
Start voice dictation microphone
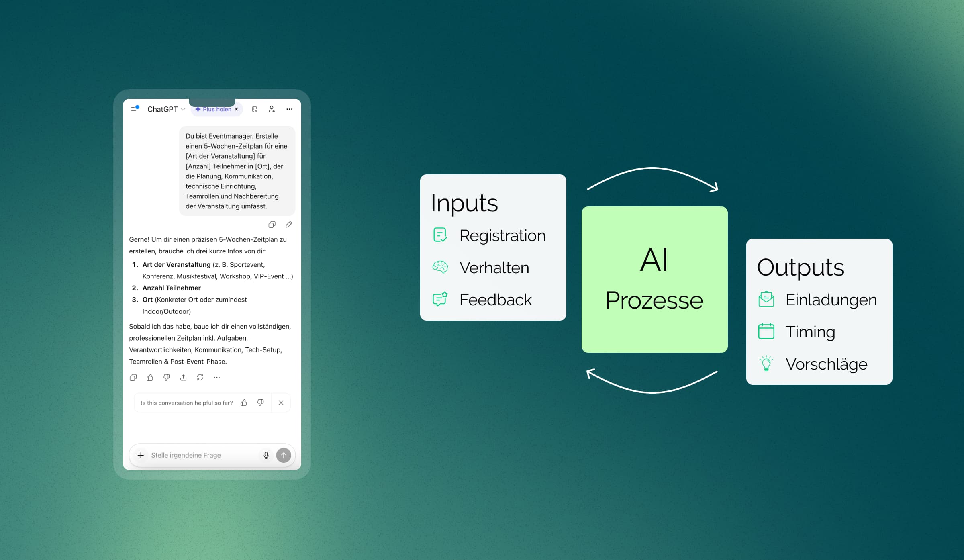coord(266,455)
